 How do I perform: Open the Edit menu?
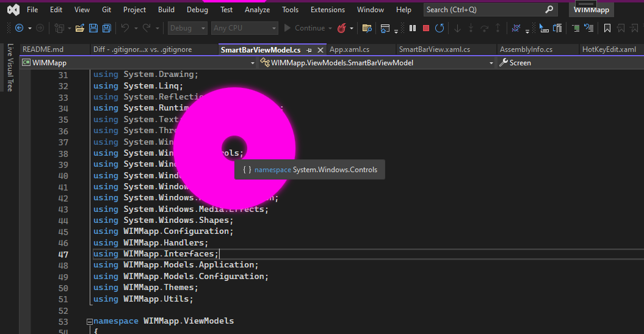pos(56,9)
